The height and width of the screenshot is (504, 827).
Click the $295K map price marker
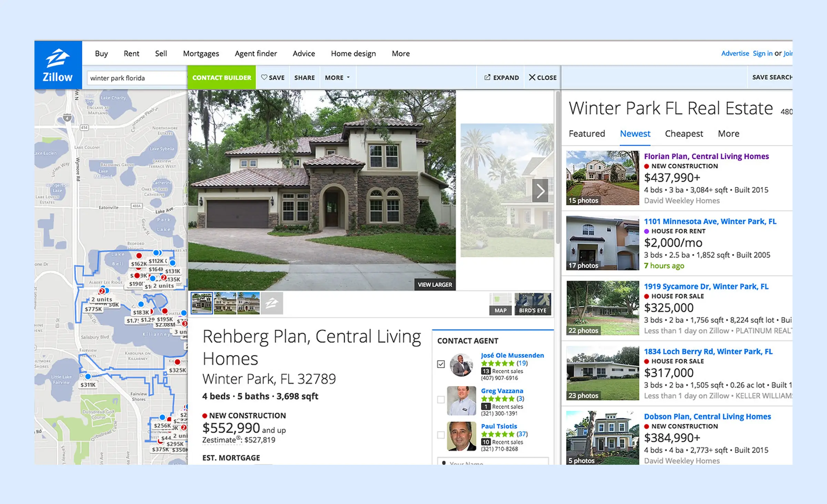pyautogui.click(x=175, y=444)
